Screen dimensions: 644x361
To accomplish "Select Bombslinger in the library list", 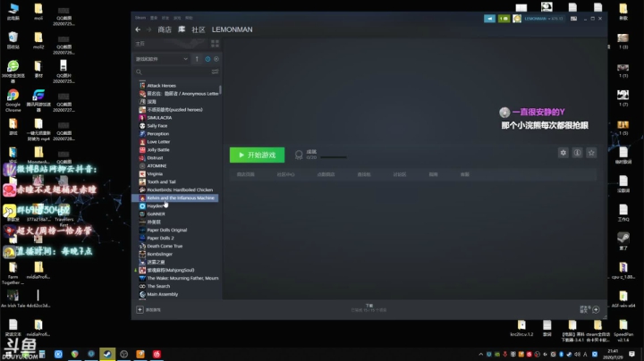I will tap(159, 254).
